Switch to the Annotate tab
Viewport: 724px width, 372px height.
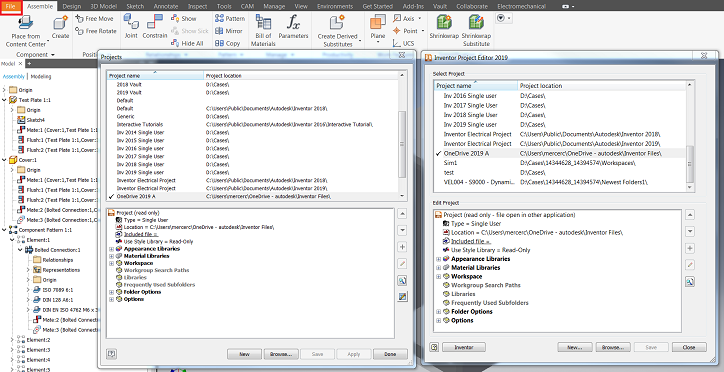tap(166, 6)
